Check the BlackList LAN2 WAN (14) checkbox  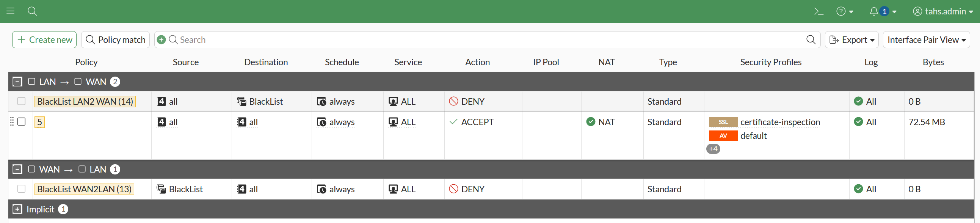click(x=22, y=101)
